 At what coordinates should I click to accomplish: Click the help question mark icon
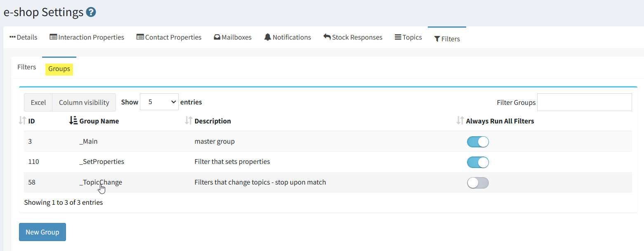(x=91, y=12)
